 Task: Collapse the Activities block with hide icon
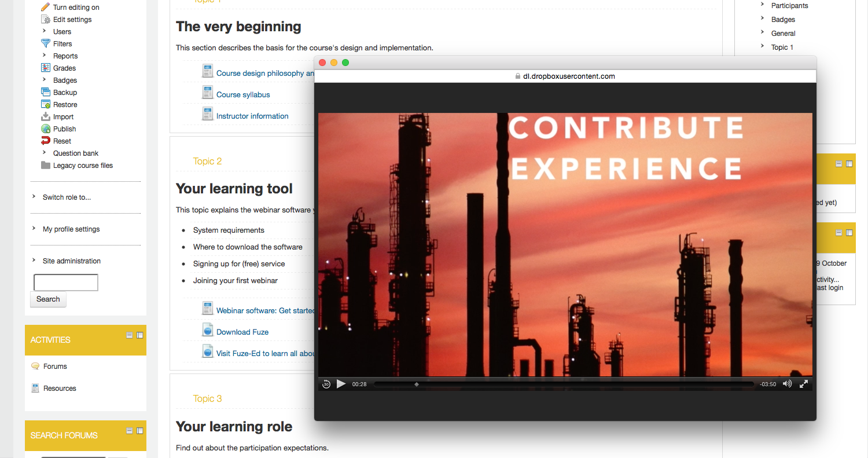(x=130, y=335)
